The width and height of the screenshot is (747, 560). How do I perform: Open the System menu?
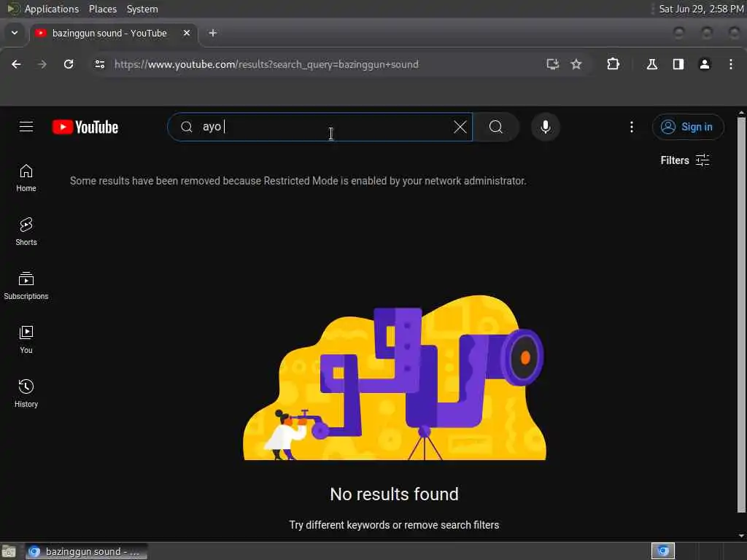point(142,9)
